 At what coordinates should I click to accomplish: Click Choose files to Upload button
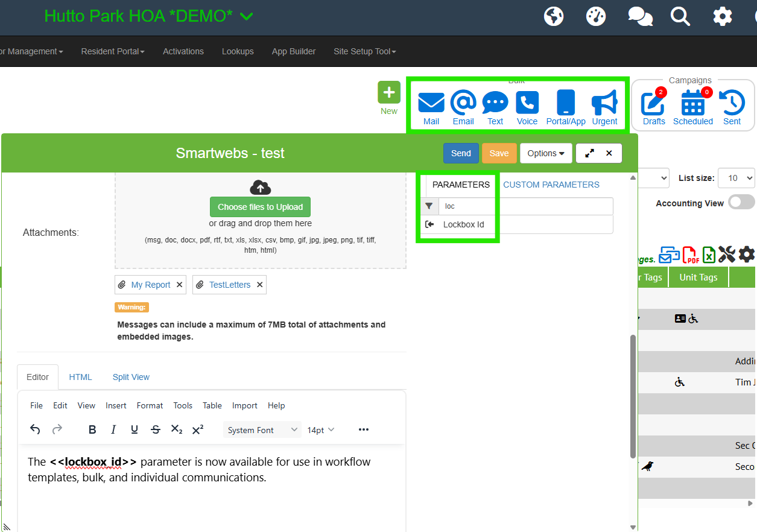260,207
